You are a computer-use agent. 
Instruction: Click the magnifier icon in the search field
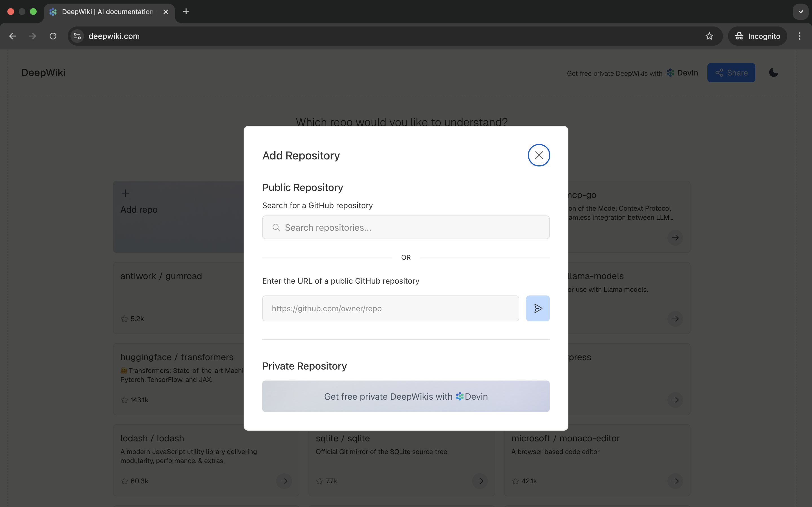[276, 227]
